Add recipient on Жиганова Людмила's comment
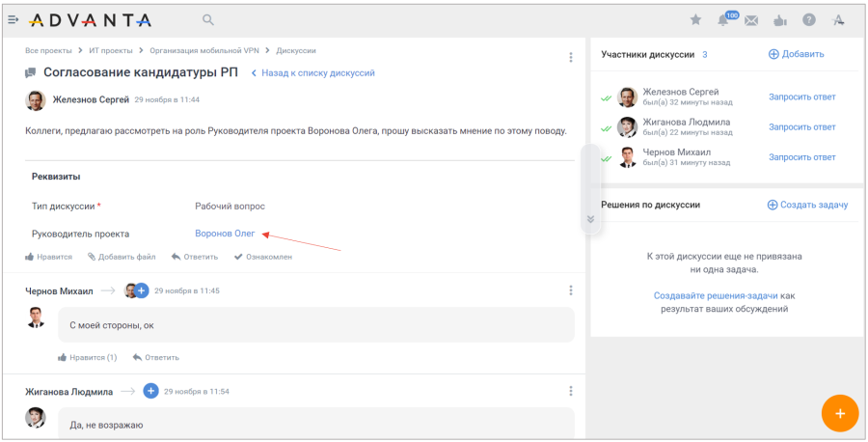This screenshot has width=868, height=442. click(x=150, y=391)
